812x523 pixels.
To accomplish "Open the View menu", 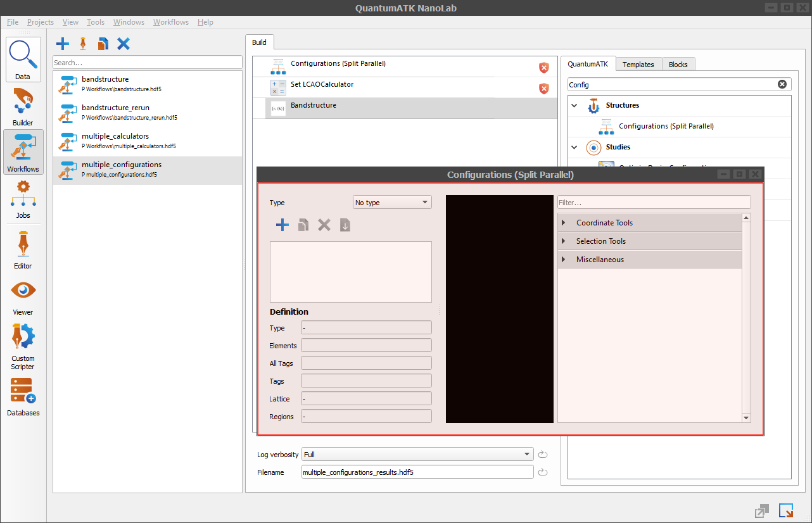I will tap(70, 22).
